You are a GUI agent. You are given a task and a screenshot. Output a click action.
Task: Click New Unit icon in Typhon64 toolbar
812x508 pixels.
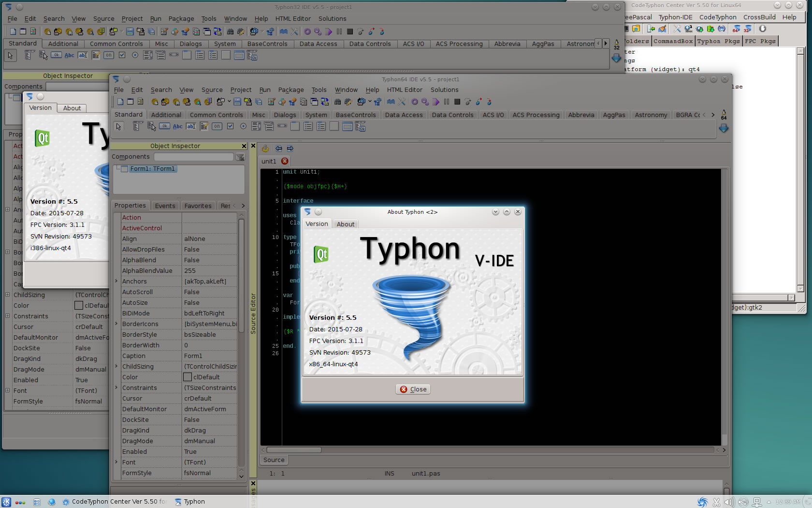click(x=120, y=102)
